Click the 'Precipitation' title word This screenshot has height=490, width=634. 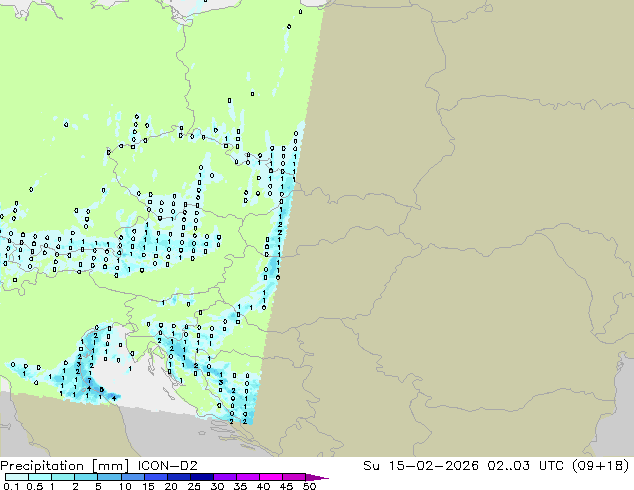click(42, 466)
